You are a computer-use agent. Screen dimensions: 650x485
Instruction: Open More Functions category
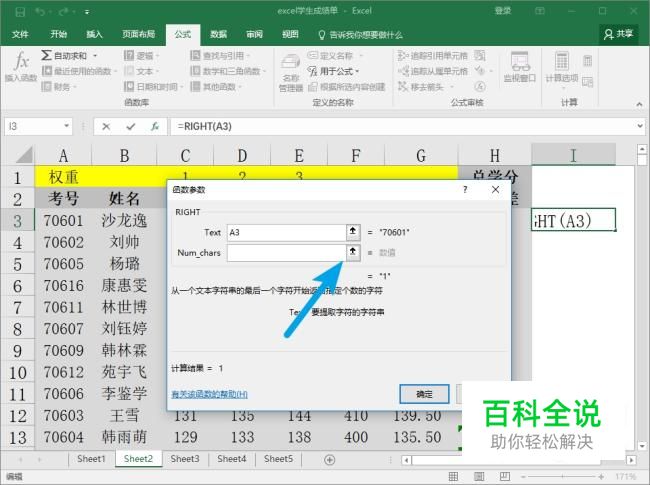click(x=216, y=87)
